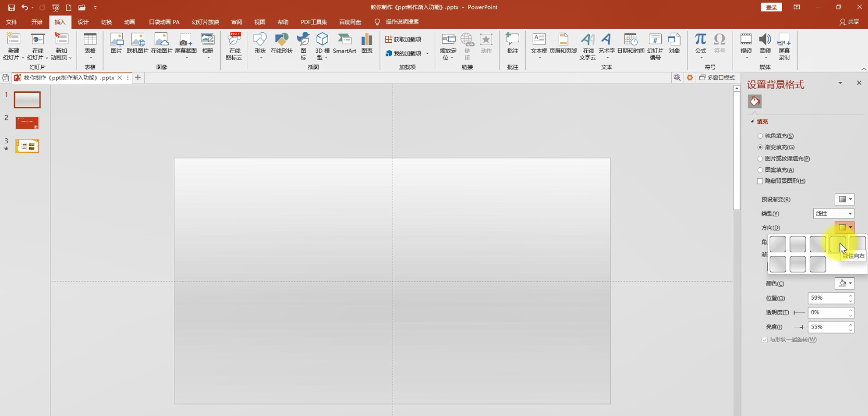Add a 批注 comment
868x416 pixels.
click(512, 44)
